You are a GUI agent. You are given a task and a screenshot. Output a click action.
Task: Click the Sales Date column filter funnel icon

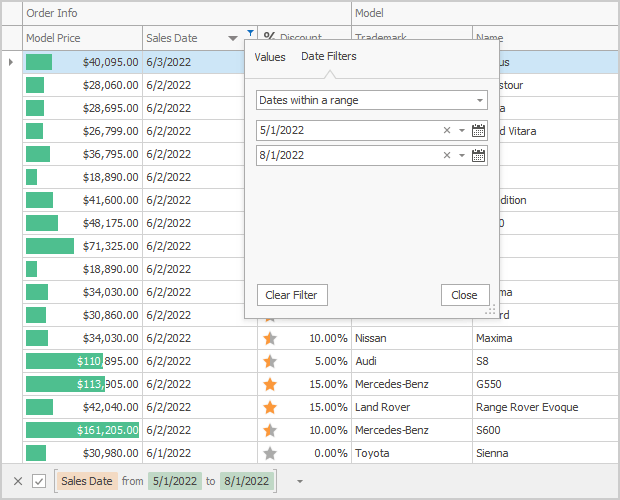click(x=249, y=35)
